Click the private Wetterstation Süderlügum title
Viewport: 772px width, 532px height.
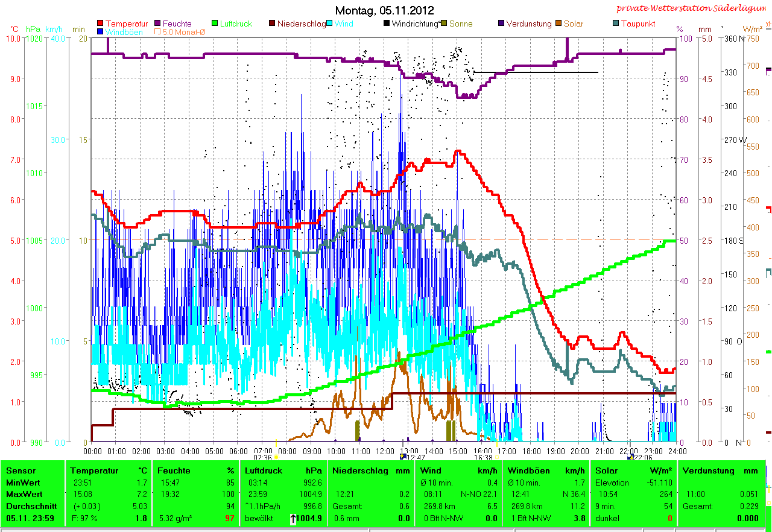point(694,8)
